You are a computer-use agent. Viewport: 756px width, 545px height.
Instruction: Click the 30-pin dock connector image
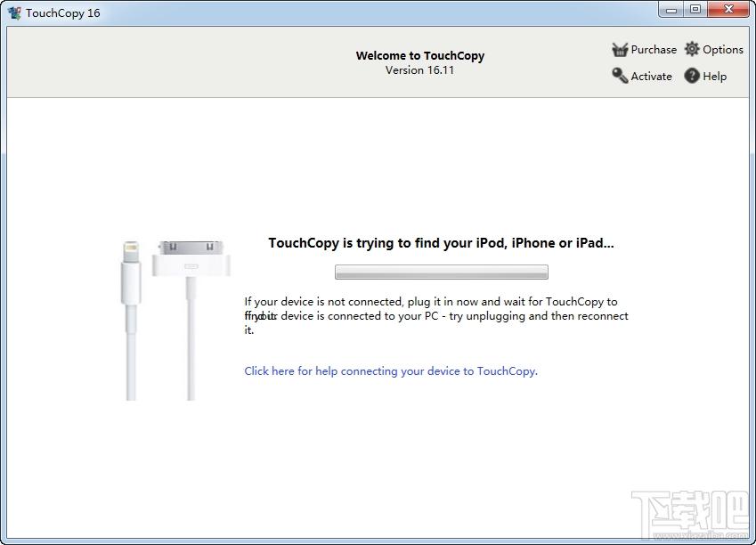coord(191,267)
